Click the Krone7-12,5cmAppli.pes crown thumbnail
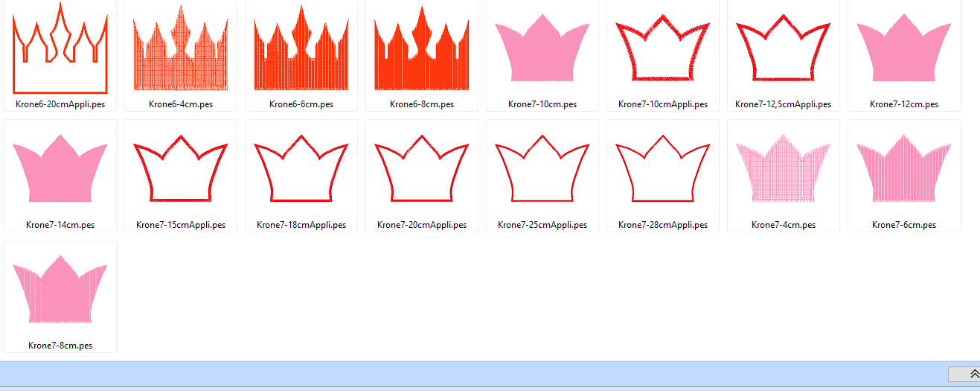Screen dimensions: 980x391 coord(783,48)
